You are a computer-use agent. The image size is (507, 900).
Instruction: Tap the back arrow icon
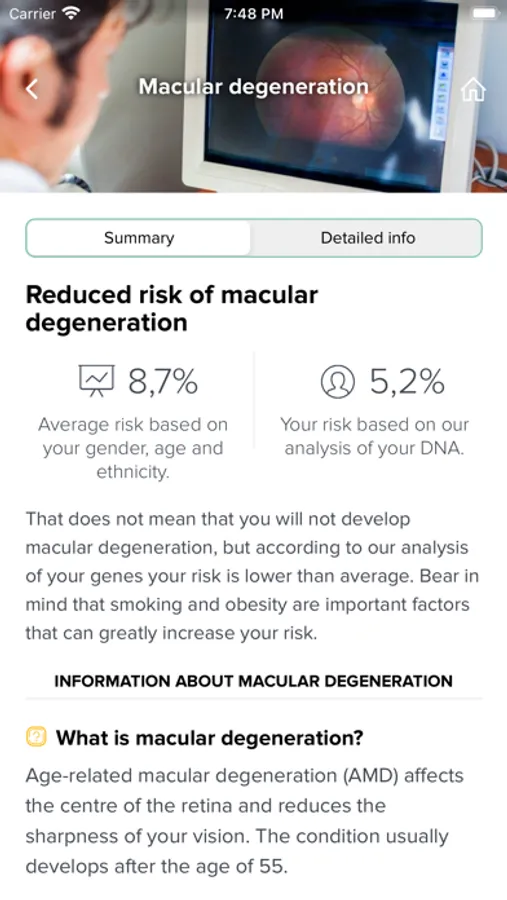pos(32,89)
